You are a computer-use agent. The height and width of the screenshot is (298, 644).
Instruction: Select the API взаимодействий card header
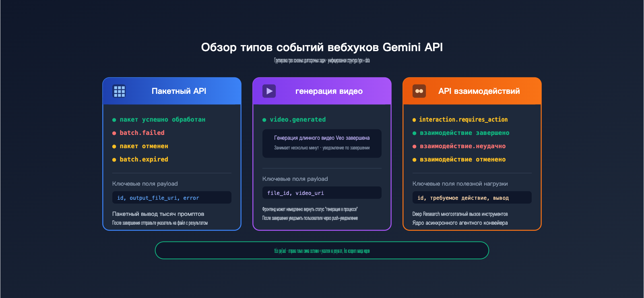(472, 91)
